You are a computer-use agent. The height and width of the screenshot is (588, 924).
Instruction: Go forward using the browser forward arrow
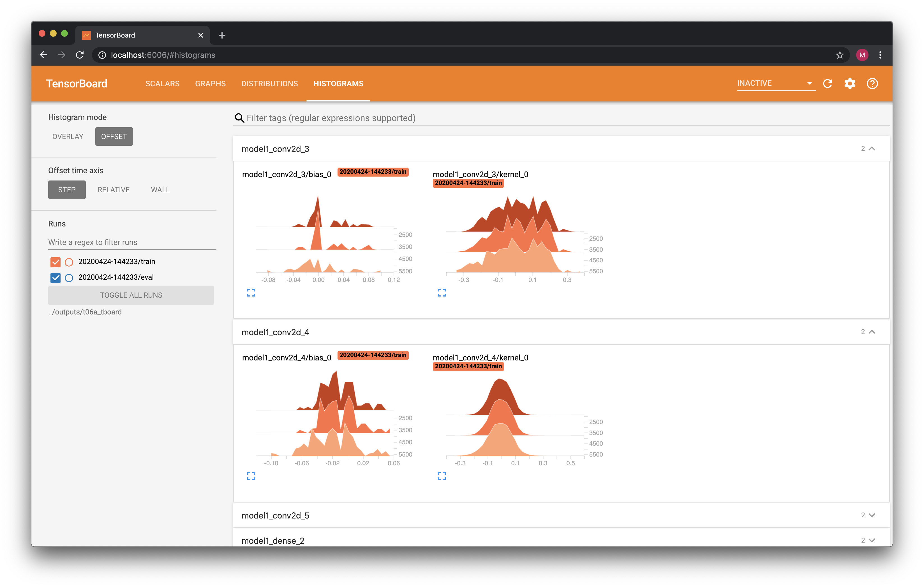62,55
